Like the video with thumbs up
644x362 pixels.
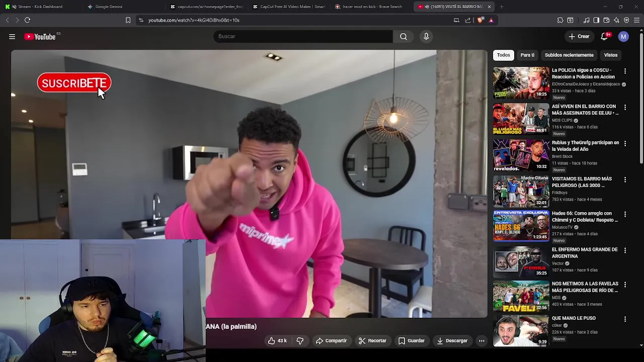point(277,341)
